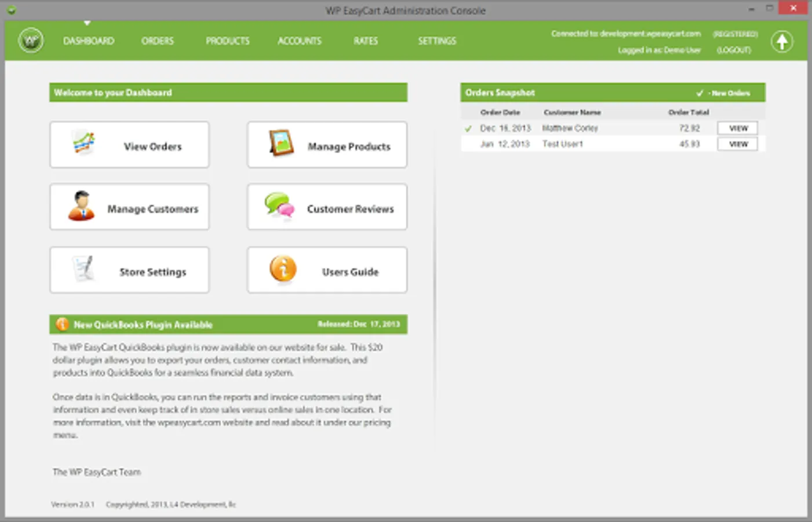Click the Logout link

734,50
